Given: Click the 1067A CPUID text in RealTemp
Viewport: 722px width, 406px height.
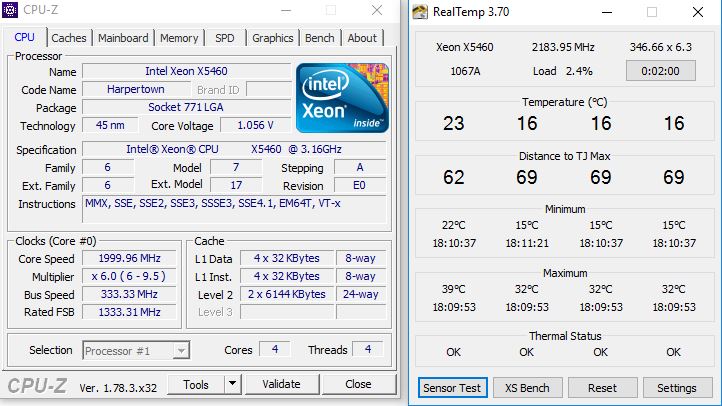Looking at the screenshot, I should 465,71.
